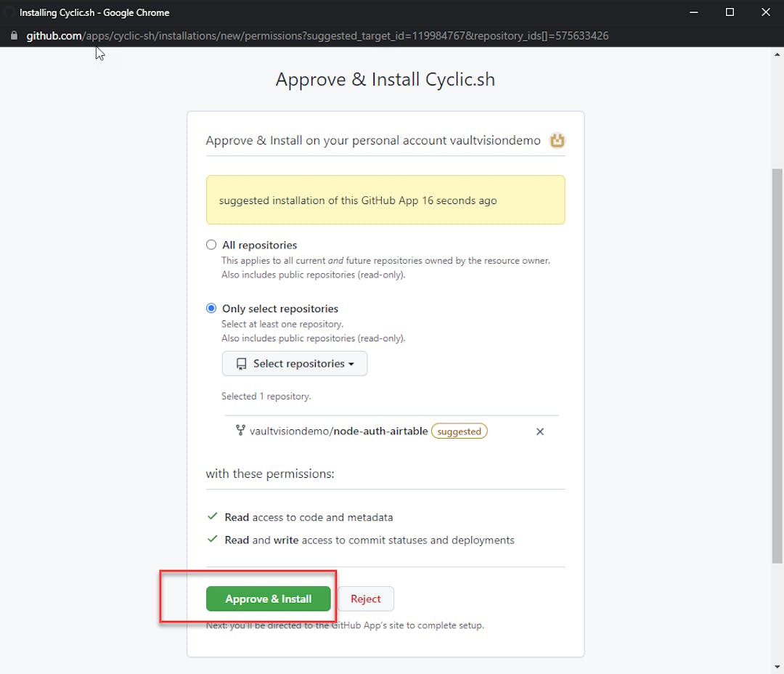Click the Cyclic.sh icon in the title bar
784x674 pixels.
[9, 12]
